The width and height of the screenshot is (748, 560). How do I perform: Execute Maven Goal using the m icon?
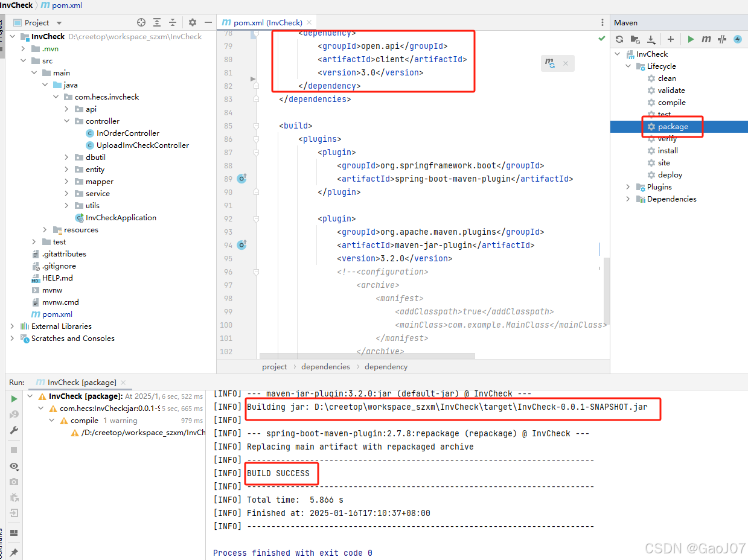click(706, 39)
